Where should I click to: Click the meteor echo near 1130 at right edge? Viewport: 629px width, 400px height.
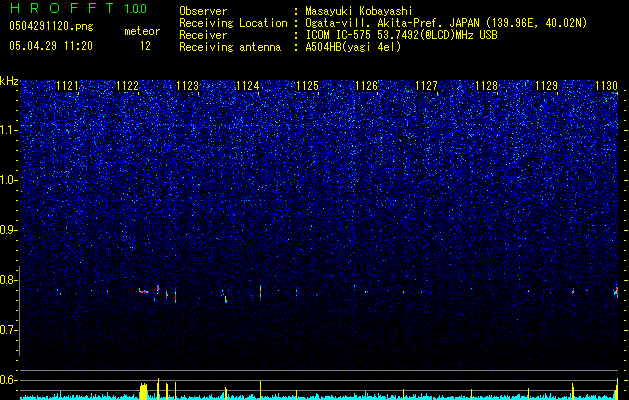tap(616, 292)
